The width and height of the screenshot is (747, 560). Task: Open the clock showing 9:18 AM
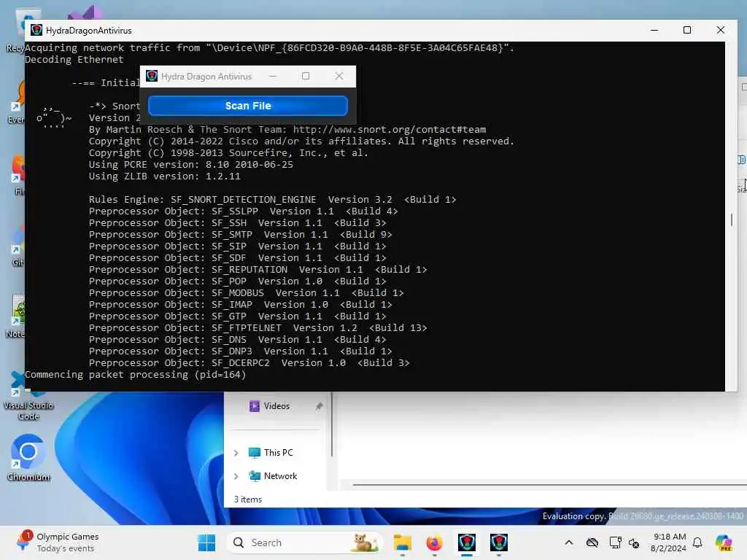(668, 542)
